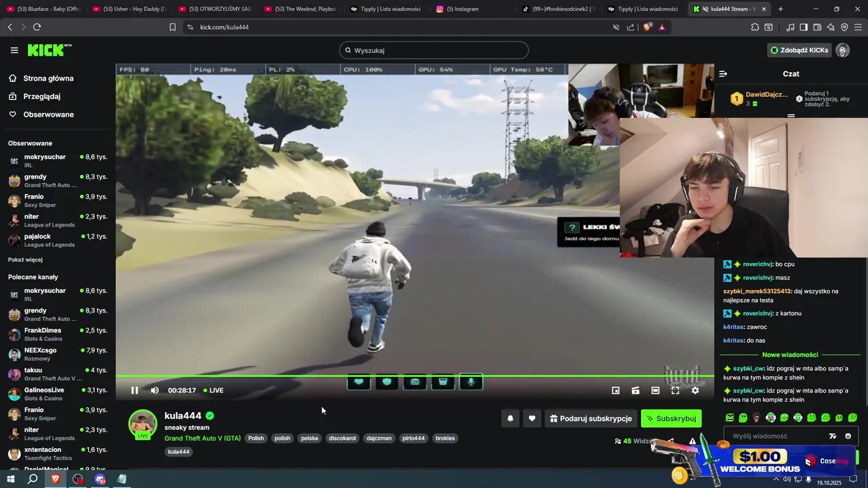Switch to first Tipply Lista wiadomości tab

tap(385, 9)
